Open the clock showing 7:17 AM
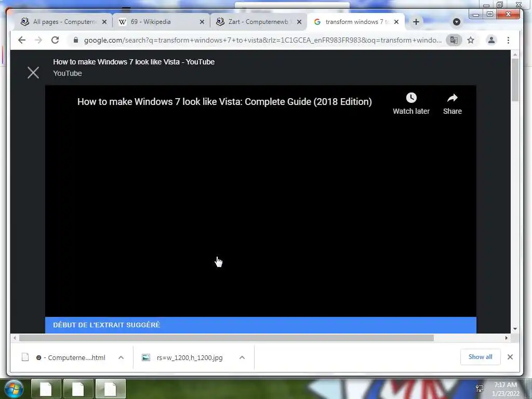 click(506, 389)
